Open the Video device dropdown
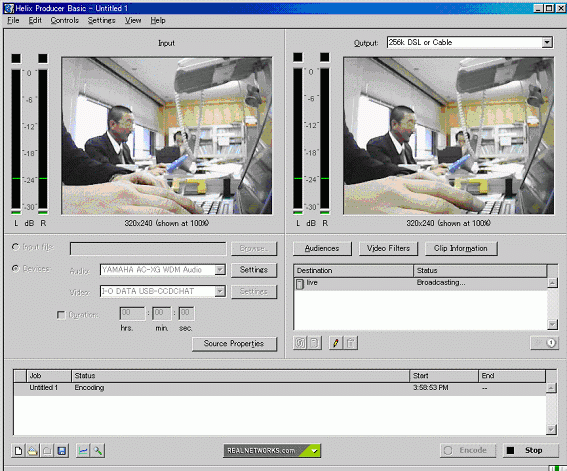Image resolution: width=567 pixels, height=471 pixels. pos(220,291)
